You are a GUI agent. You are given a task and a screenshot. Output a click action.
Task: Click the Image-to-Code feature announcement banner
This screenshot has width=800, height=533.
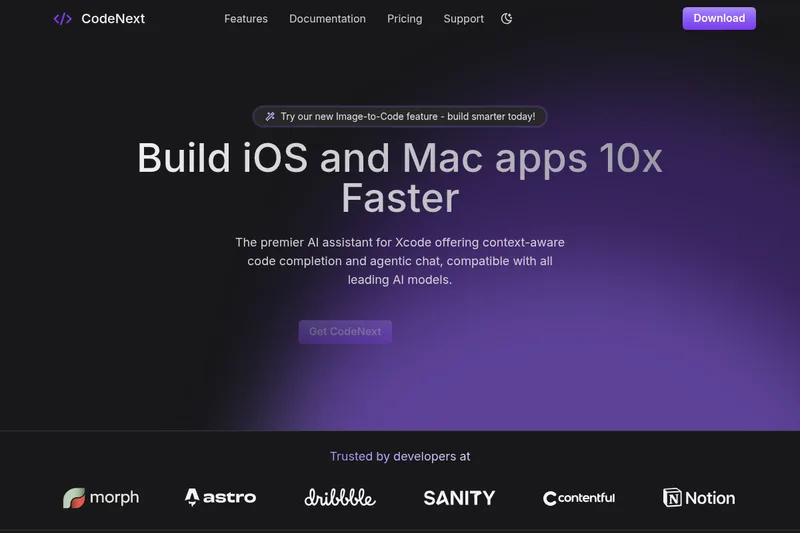[x=400, y=116]
